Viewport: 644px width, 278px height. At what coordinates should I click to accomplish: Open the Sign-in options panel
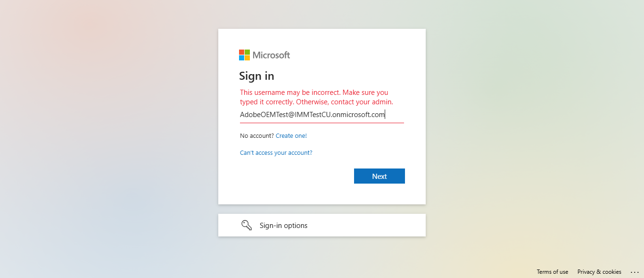tap(322, 225)
